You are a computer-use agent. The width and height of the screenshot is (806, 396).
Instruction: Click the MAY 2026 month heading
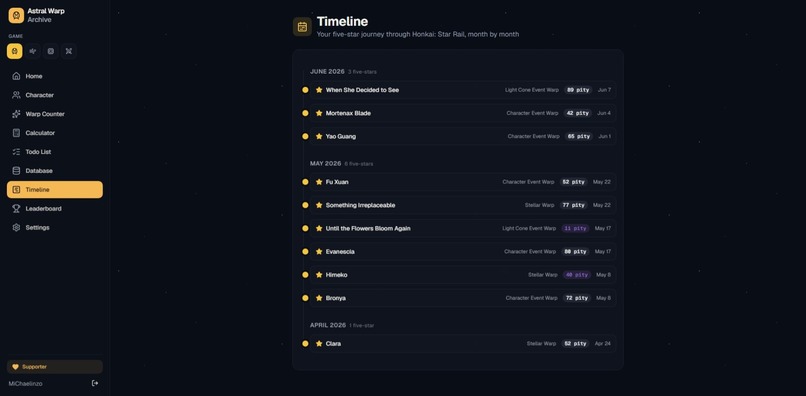coord(325,164)
